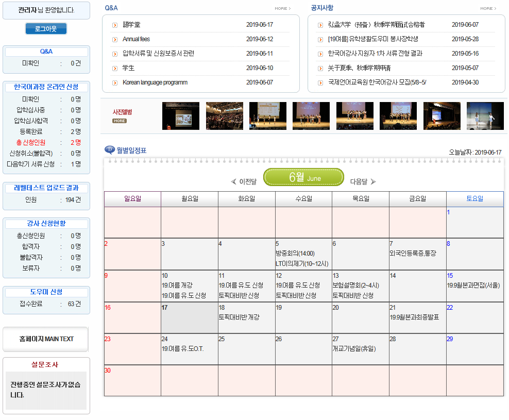The height and width of the screenshot is (420, 509).
Task: Select 개교기념일(휴일) event on June 27
Action: tap(354, 348)
